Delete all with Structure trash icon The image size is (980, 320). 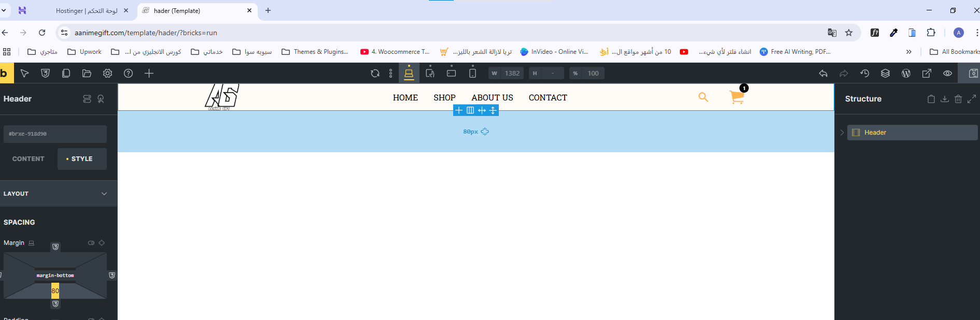pos(958,99)
